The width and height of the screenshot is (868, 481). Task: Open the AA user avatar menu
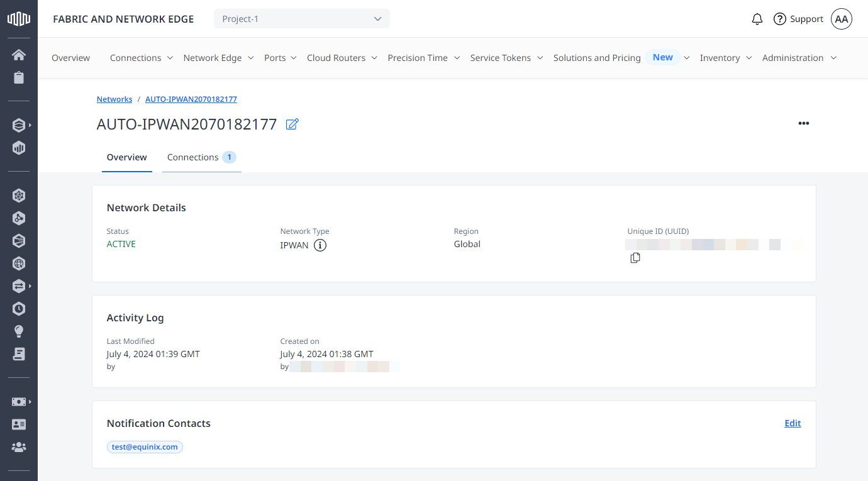point(842,19)
